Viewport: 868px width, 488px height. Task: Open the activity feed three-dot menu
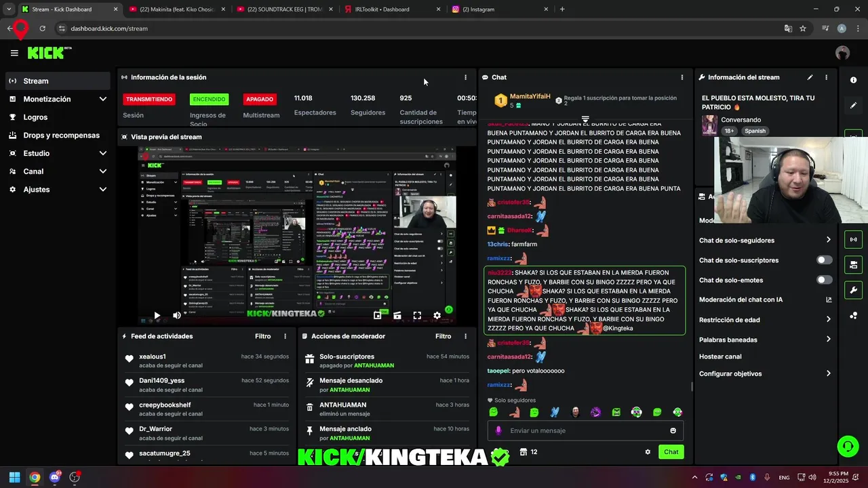click(x=285, y=336)
